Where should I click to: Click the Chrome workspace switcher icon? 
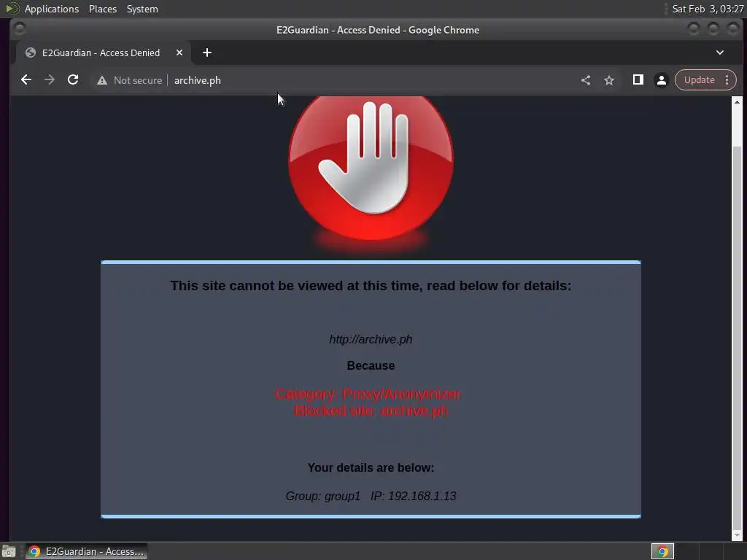[662, 551]
